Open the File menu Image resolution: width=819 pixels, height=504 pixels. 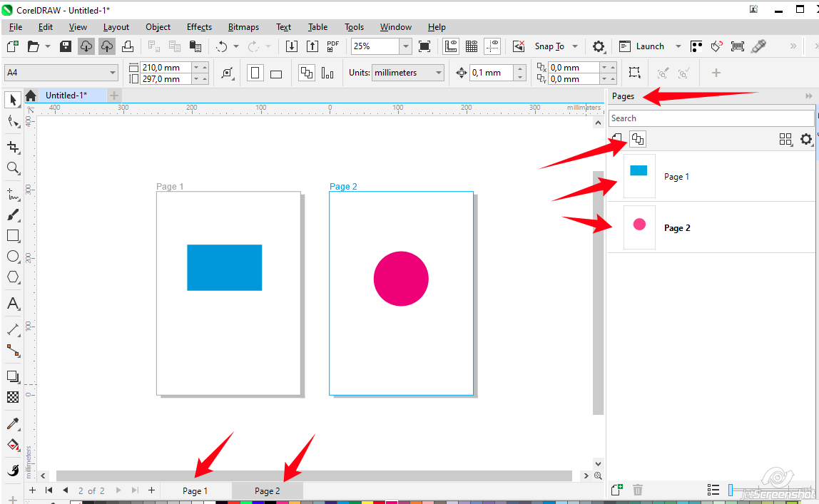tap(16, 27)
